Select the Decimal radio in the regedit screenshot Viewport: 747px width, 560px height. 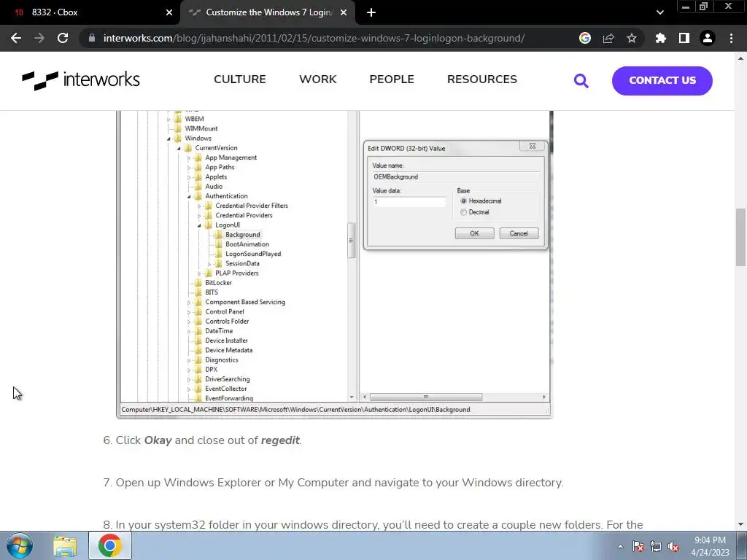coord(463,212)
